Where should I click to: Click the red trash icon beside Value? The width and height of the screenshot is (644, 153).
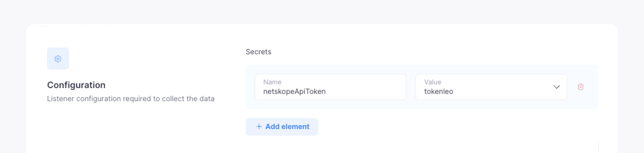580,87
